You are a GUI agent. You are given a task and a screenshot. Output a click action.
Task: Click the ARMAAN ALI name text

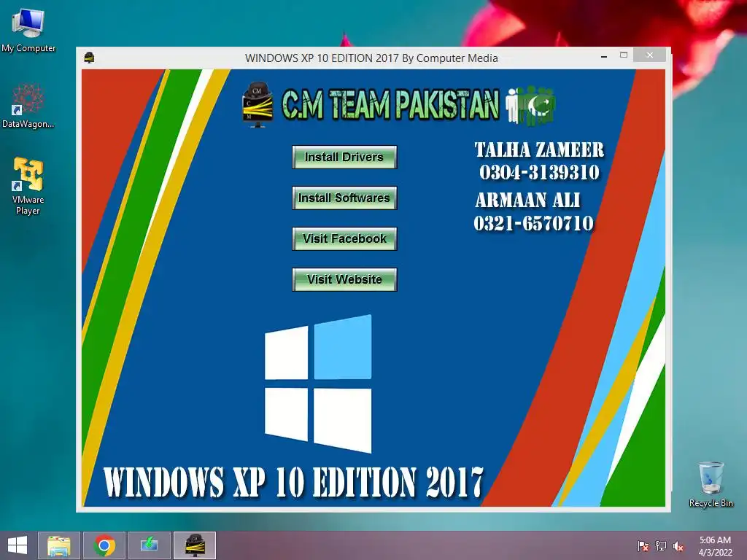coord(527,201)
